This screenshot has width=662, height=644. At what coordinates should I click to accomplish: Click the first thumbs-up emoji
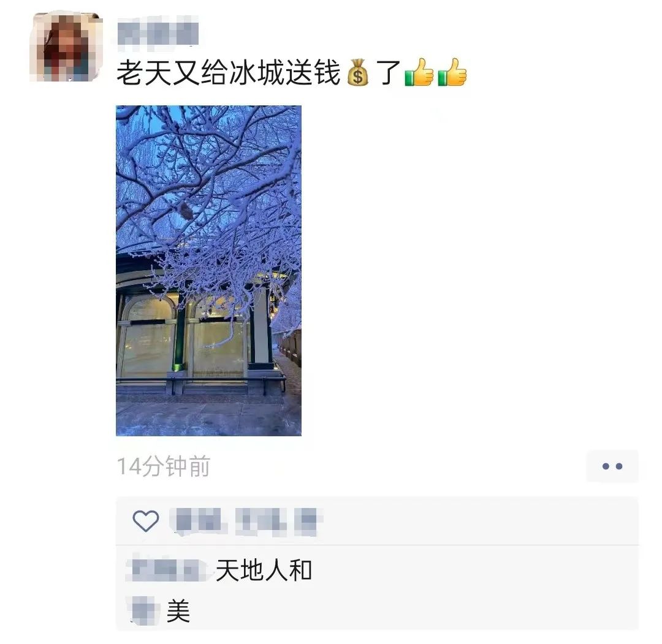(419, 72)
